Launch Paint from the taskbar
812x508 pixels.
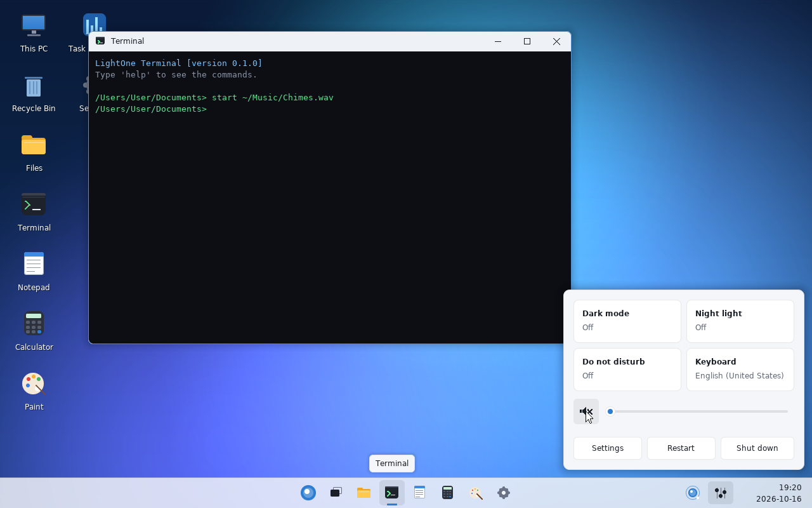point(476,493)
